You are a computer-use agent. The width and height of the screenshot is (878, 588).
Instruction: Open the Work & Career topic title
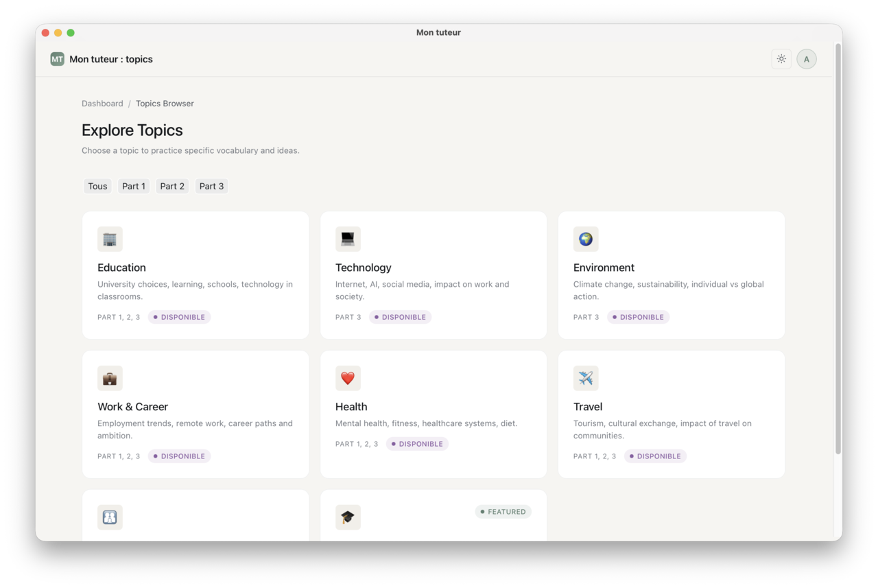click(132, 407)
